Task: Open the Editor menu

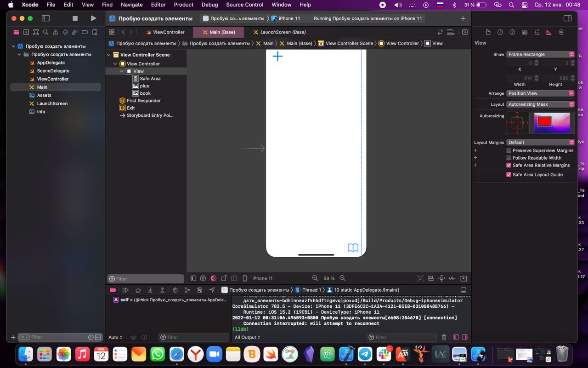Action: pos(158,5)
